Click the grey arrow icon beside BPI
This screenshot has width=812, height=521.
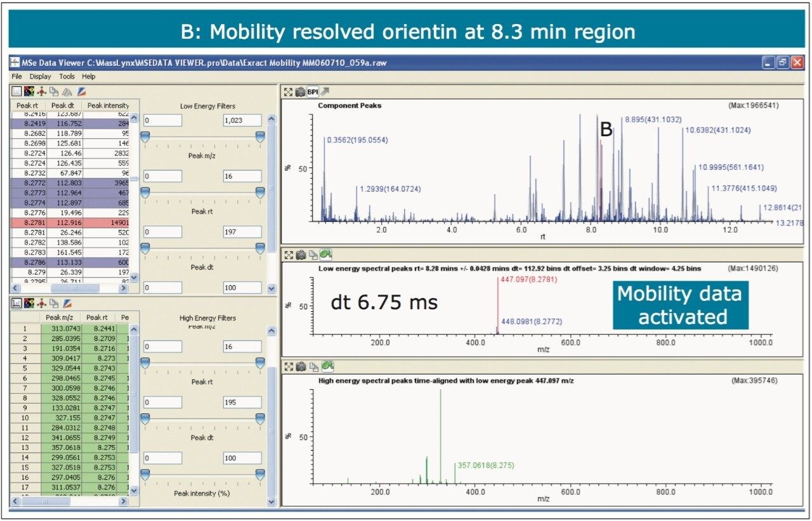coord(325,92)
